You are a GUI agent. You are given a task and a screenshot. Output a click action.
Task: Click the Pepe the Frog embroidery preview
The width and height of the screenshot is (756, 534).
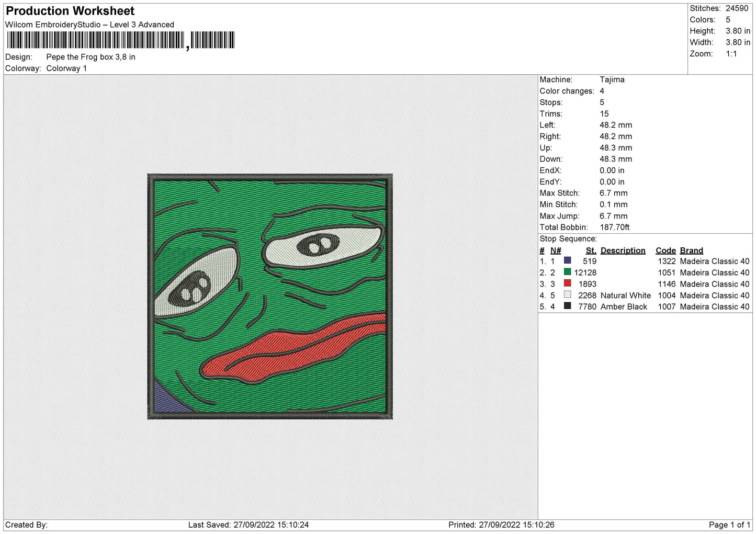[x=270, y=297]
